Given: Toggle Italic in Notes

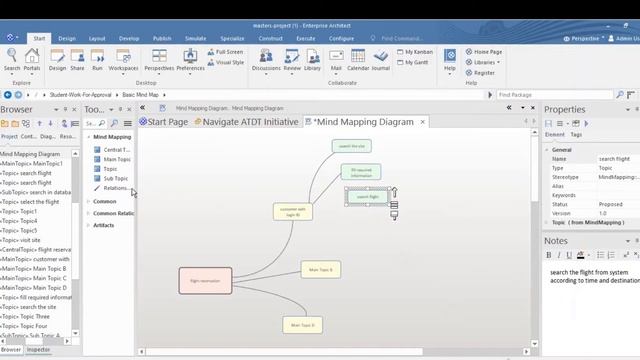Looking at the screenshot, I should point(559,255).
